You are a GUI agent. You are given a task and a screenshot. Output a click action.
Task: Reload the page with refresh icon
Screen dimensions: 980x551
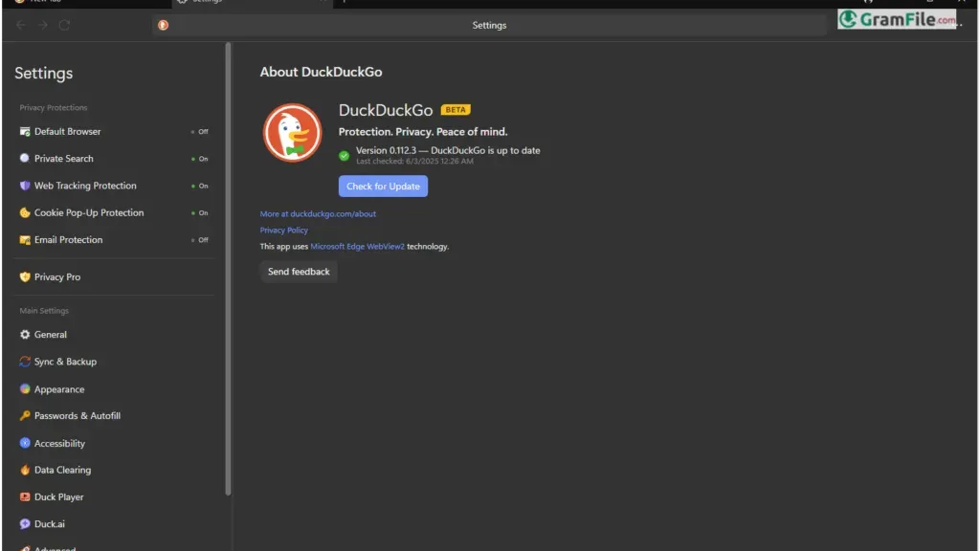[64, 25]
